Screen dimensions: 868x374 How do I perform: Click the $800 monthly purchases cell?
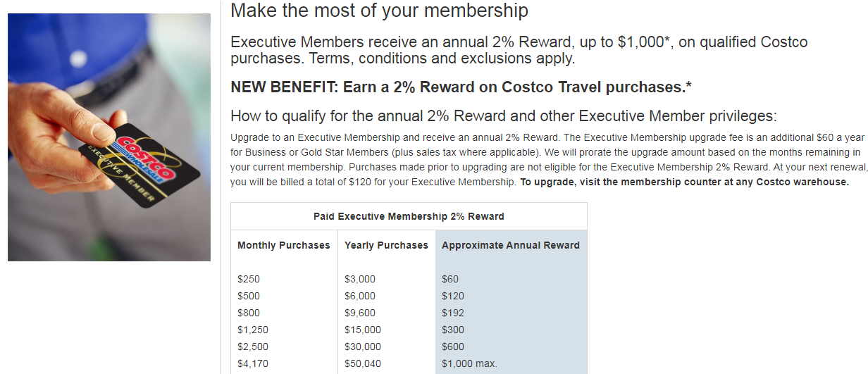click(249, 313)
